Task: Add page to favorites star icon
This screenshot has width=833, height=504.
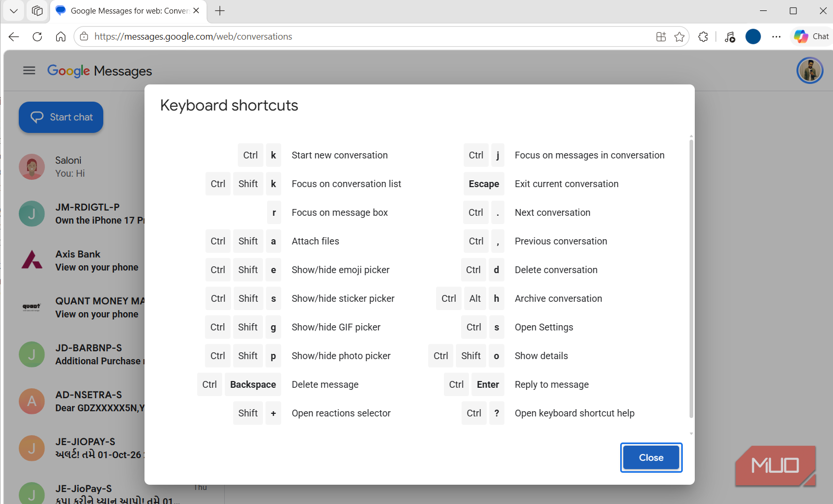Action: click(x=679, y=36)
